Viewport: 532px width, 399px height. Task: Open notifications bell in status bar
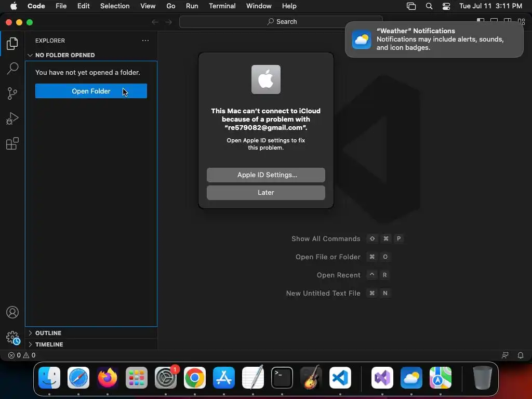521,355
